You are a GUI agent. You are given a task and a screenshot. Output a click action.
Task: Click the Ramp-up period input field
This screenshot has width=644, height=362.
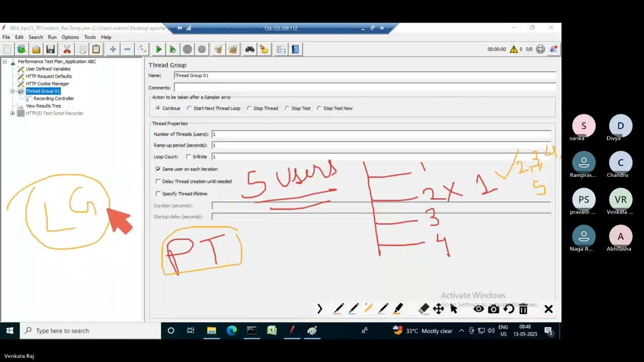381,145
